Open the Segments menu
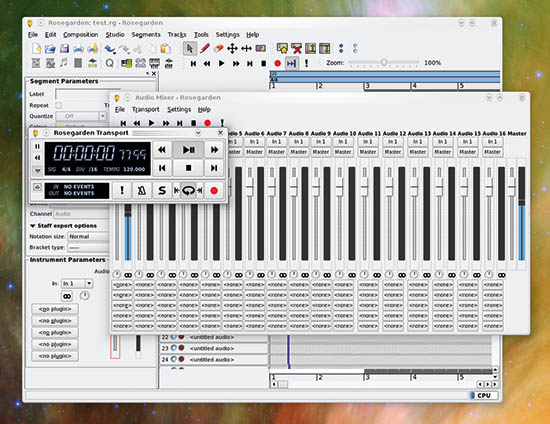 tap(146, 34)
